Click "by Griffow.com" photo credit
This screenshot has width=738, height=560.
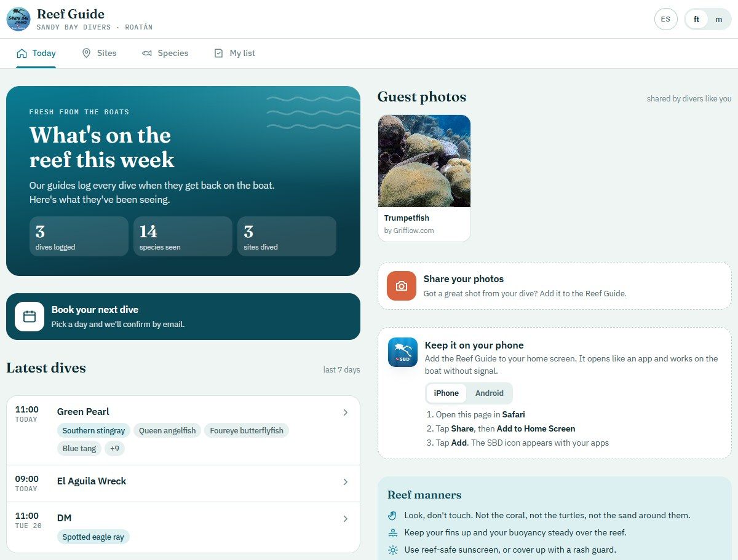click(x=409, y=231)
